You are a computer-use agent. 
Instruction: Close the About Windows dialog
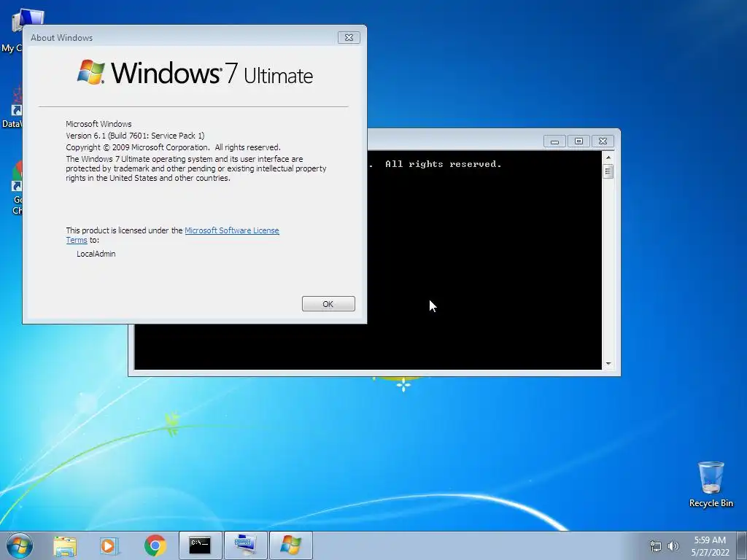click(349, 38)
